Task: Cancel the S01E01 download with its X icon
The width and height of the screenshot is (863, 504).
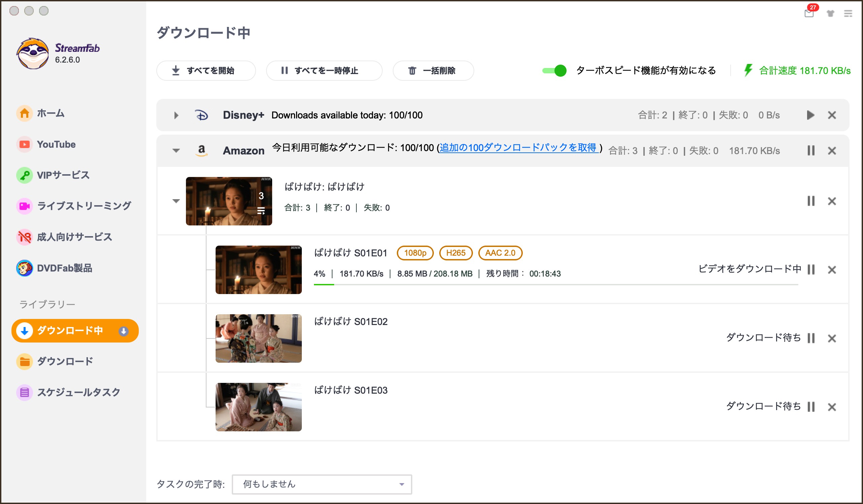Action: click(832, 269)
